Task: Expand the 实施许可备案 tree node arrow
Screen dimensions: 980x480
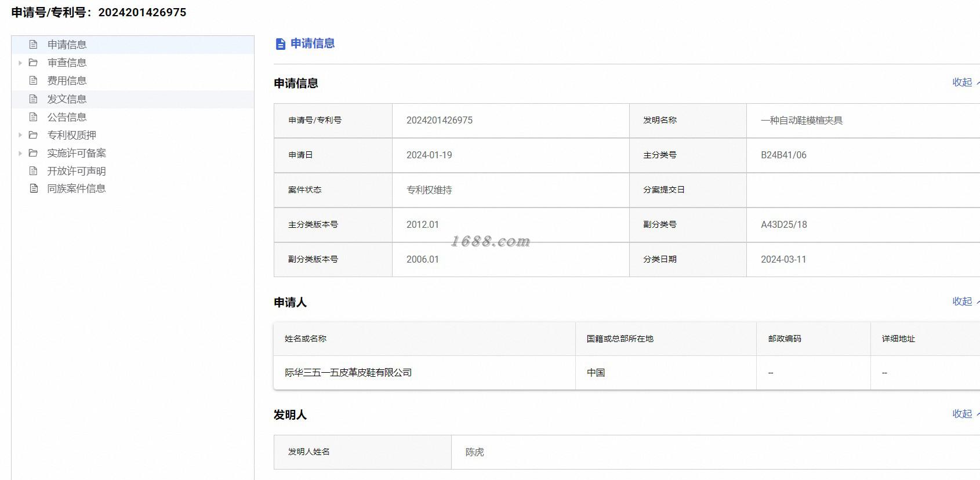Action: pyautogui.click(x=20, y=153)
